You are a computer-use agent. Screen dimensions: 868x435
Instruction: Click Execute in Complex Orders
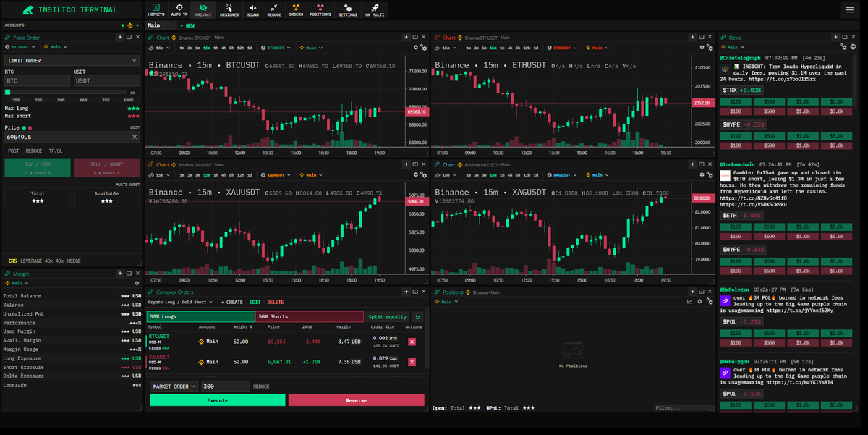tap(218, 400)
